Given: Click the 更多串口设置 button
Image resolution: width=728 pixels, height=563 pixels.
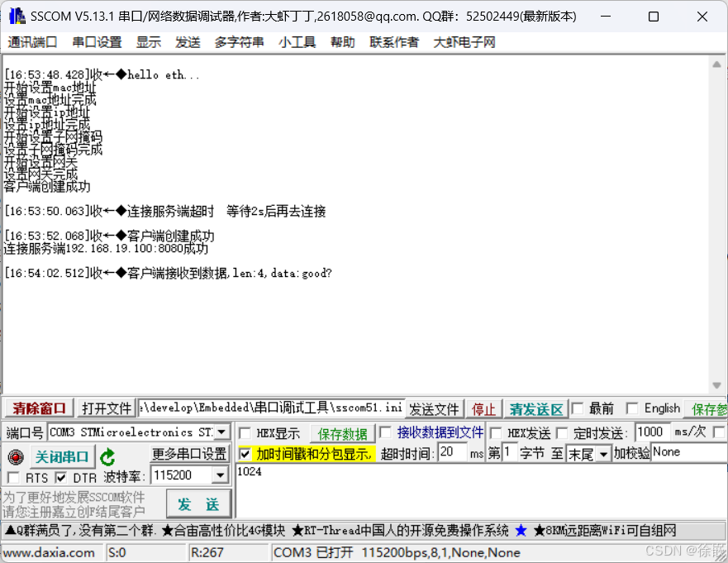Looking at the screenshot, I should click(x=190, y=453).
